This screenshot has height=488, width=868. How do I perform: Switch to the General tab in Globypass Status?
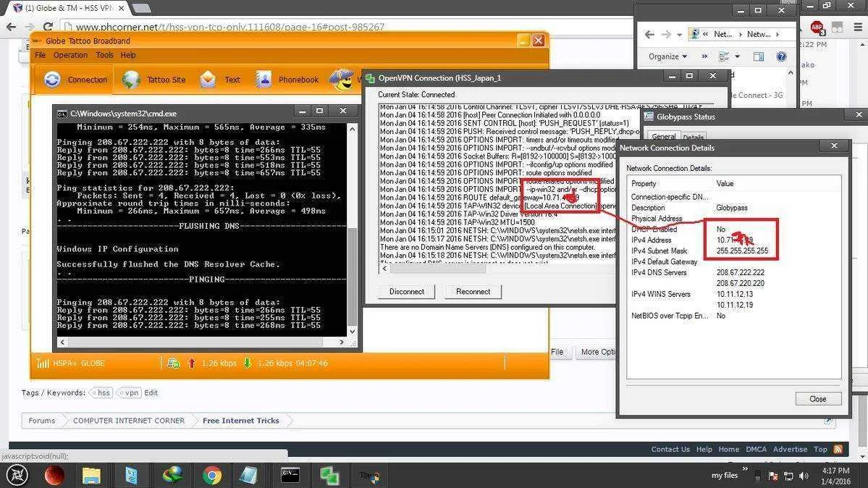coord(663,136)
